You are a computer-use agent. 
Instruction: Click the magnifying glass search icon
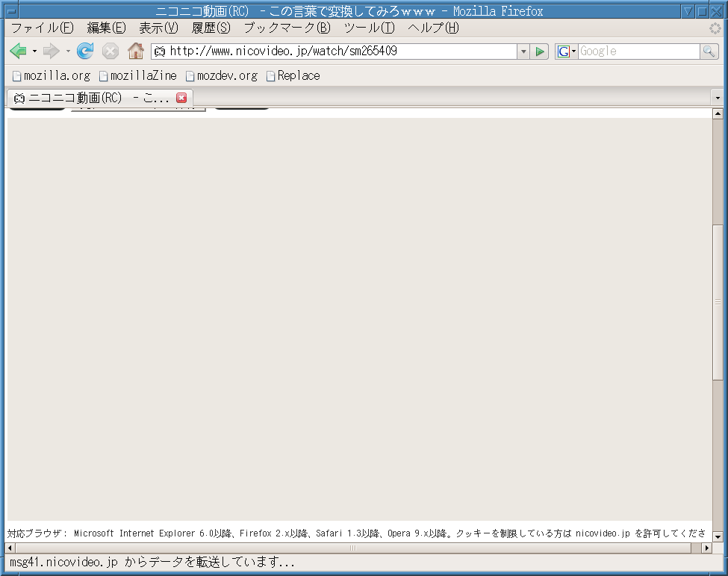click(x=709, y=51)
